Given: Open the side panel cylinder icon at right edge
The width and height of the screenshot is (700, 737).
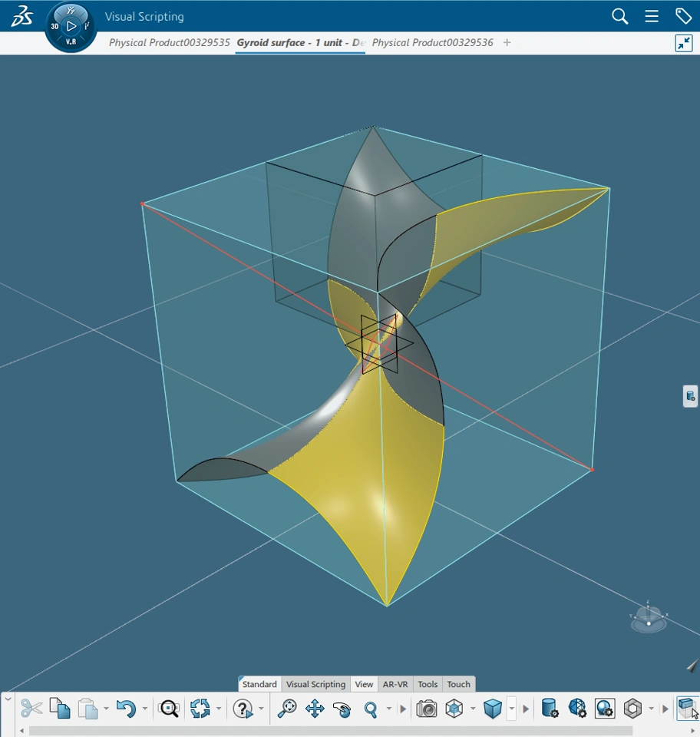Looking at the screenshot, I should tap(690, 396).
